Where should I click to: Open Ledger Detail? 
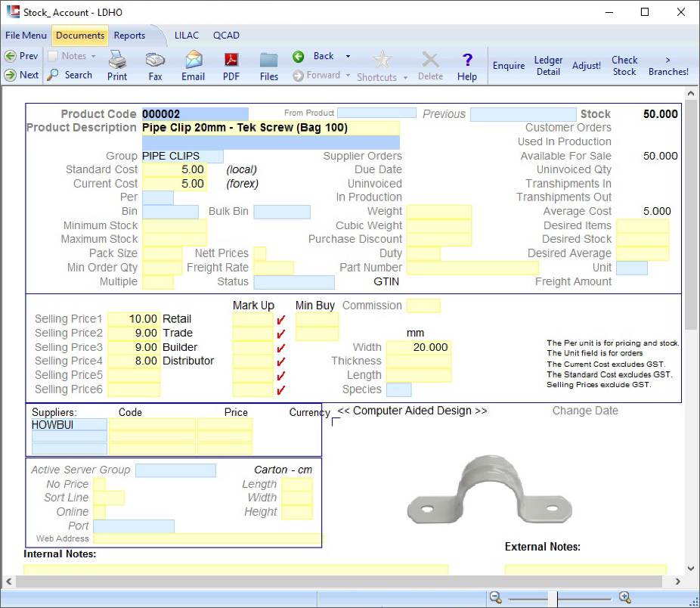point(548,65)
